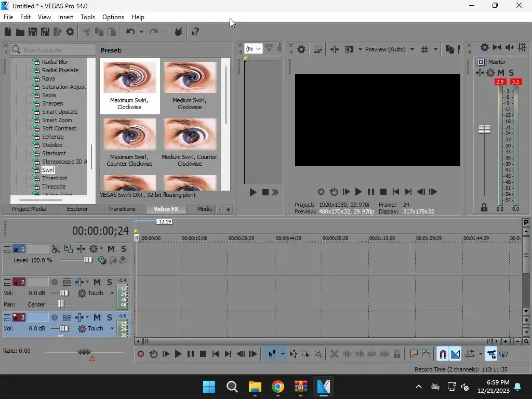Switch to Explorer tab
Viewport: 532px width, 399px height.
(77, 209)
